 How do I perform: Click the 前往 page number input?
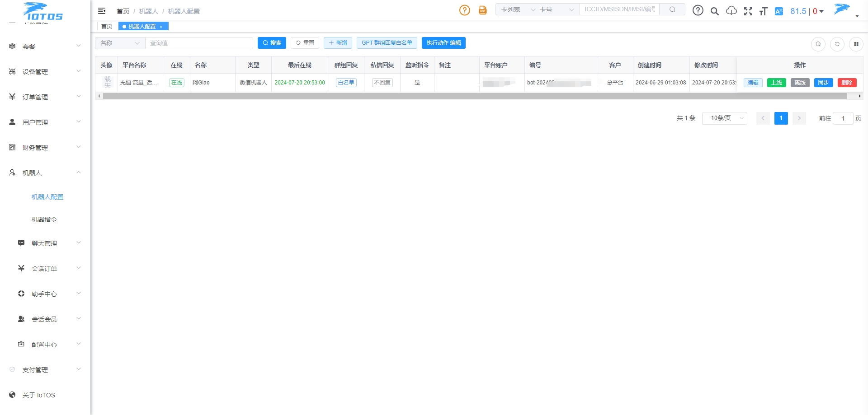843,118
